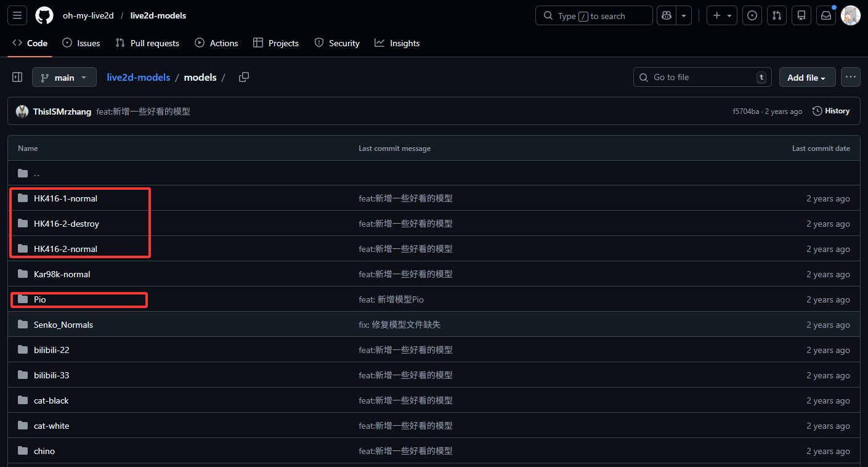868x467 pixels.
Task: Expand the Add file dropdown
Action: (807, 78)
